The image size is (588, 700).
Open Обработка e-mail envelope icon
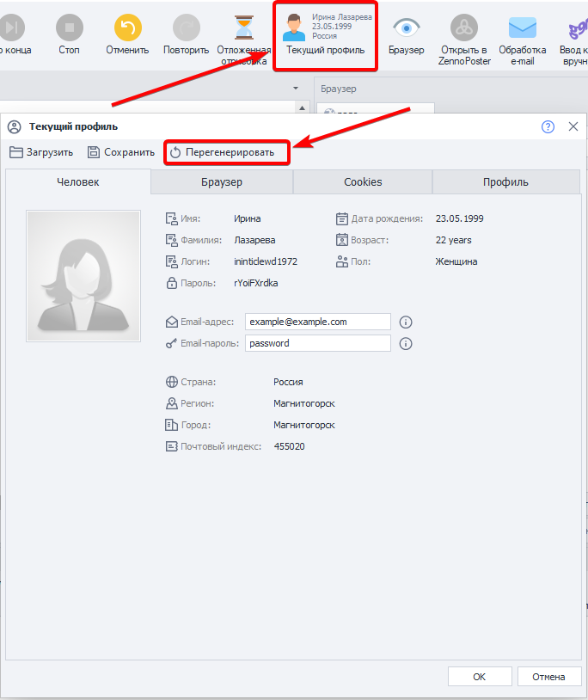click(x=522, y=29)
